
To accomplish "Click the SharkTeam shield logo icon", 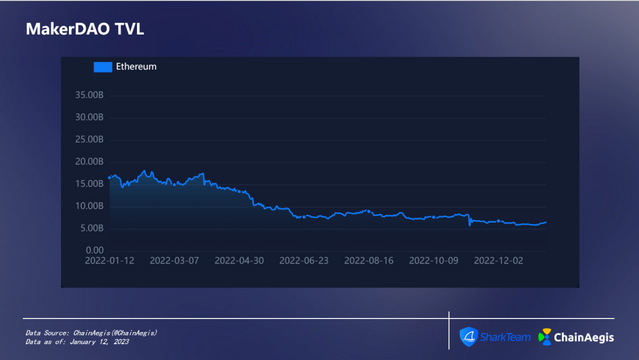I will tap(469, 337).
